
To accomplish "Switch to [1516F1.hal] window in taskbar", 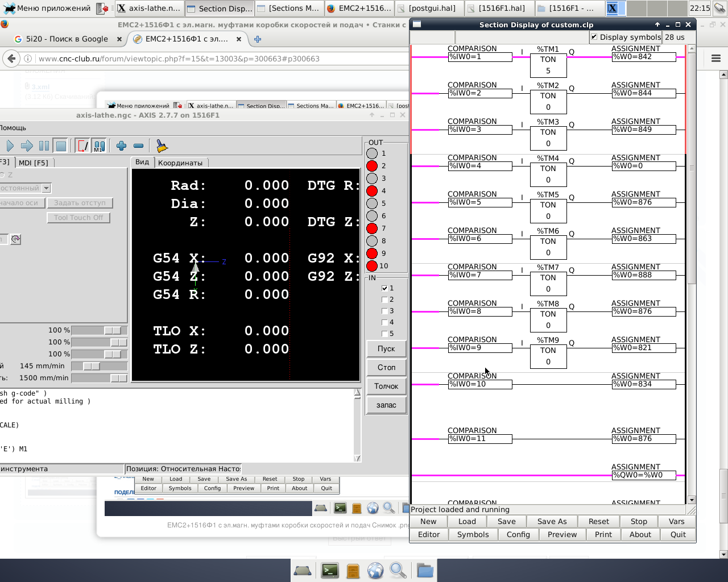I will point(500,9).
